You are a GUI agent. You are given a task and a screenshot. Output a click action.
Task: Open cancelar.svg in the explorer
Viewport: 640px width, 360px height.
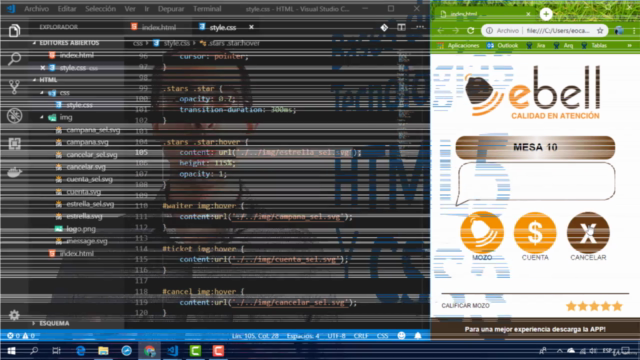pyautogui.click(x=86, y=167)
